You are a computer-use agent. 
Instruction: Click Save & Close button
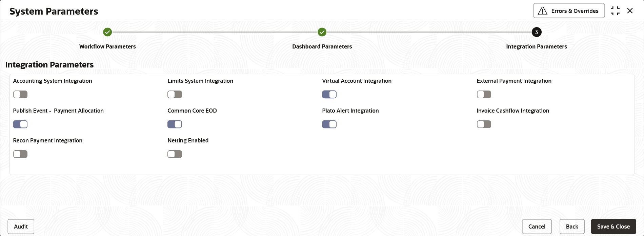tap(613, 227)
